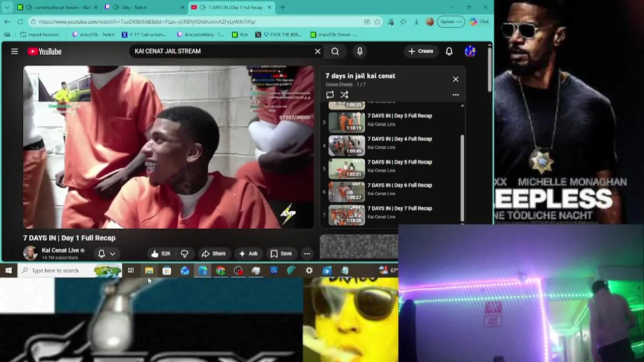Open the draco55k Stream bookmark

pyautogui.click(x=334, y=35)
